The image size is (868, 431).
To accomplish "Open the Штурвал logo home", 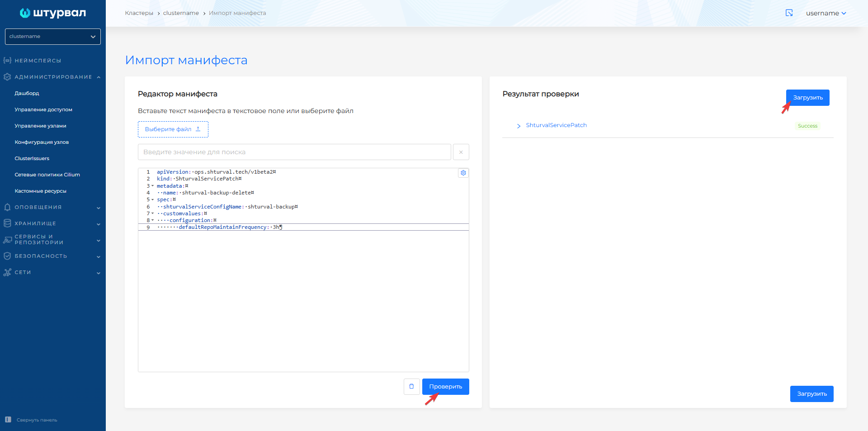I will point(53,13).
